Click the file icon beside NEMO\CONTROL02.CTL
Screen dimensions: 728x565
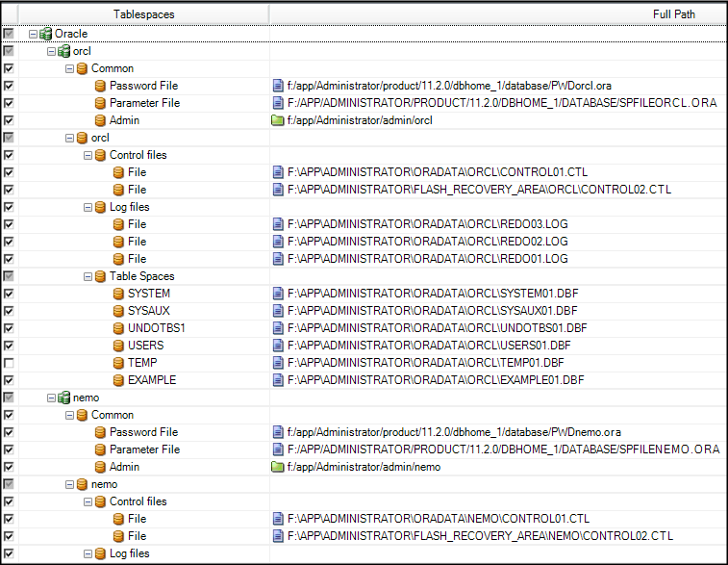click(278, 536)
